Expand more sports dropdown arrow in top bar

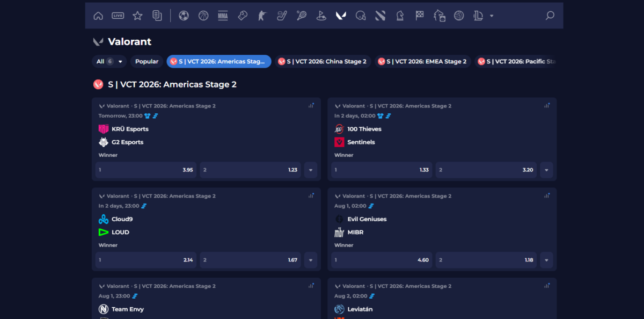492,16
